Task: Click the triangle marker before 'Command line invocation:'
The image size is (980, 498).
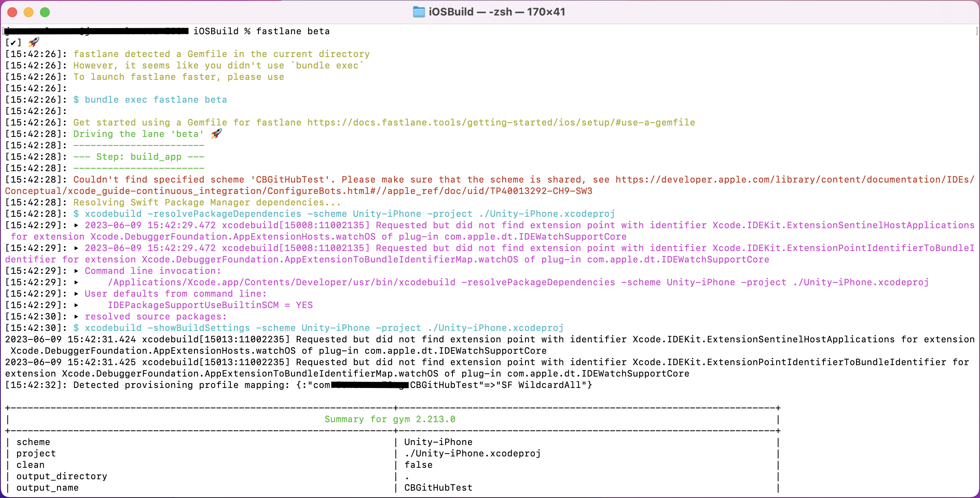Action: coord(76,271)
